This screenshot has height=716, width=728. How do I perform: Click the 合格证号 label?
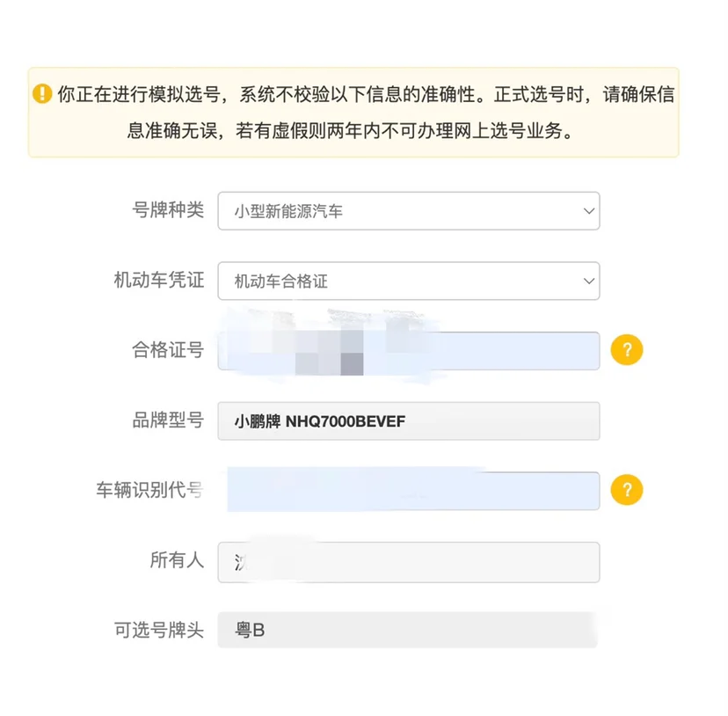tap(168, 350)
